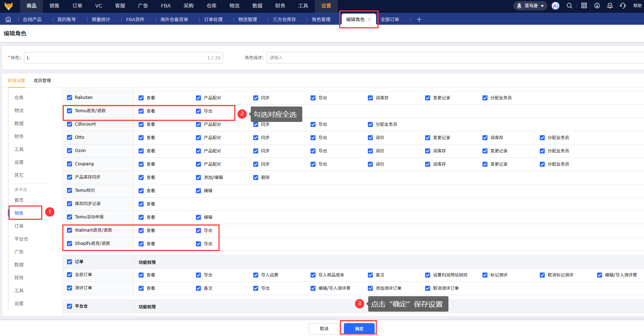This screenshot has height=336, width=644.
Task: Uncheck the Temu退货/退款 row checkbox
Action: point(69,111)
